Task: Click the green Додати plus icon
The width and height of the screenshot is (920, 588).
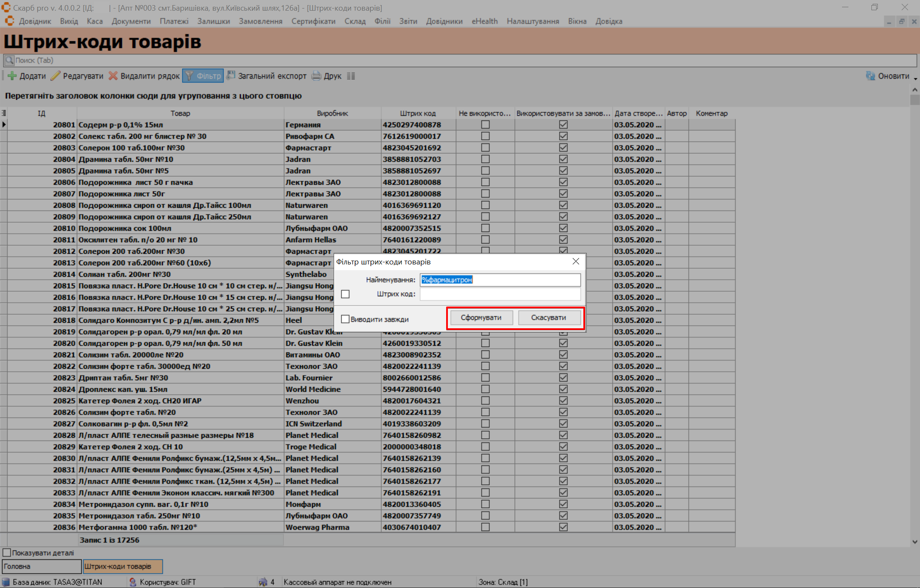Action: coord(12,76)
